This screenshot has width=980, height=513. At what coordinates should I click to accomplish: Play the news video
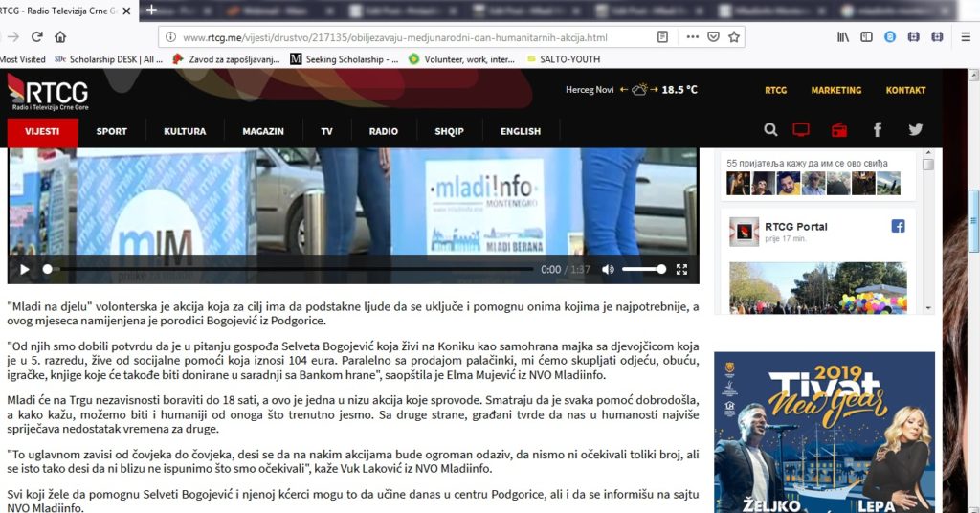[x=25, y=270]
